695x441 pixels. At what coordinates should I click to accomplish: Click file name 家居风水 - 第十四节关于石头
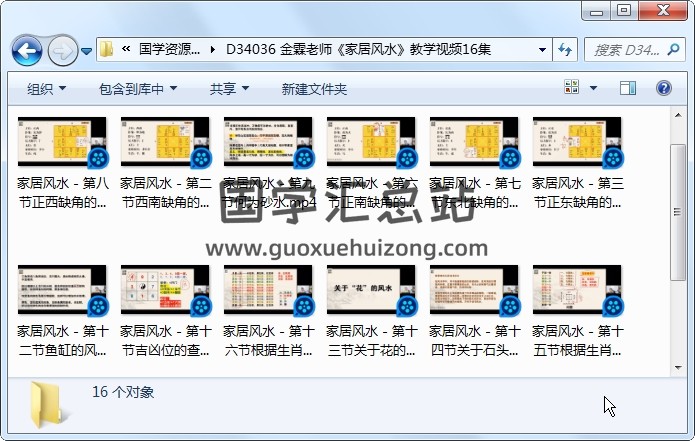[x=474, y=341]
